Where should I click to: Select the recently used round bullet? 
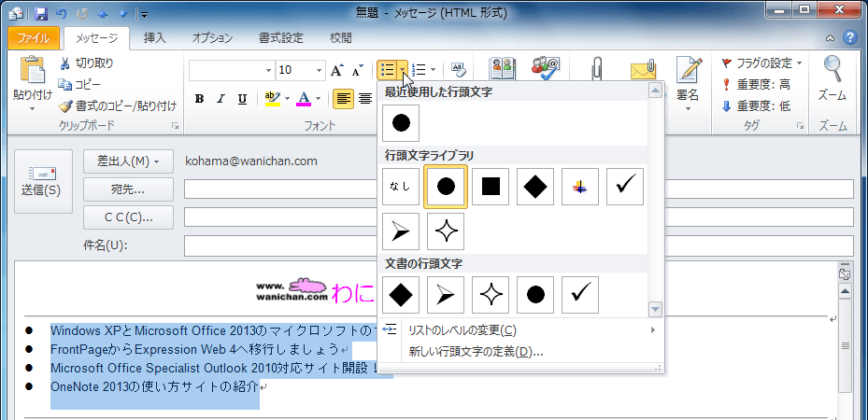click(x=401, y=123)
